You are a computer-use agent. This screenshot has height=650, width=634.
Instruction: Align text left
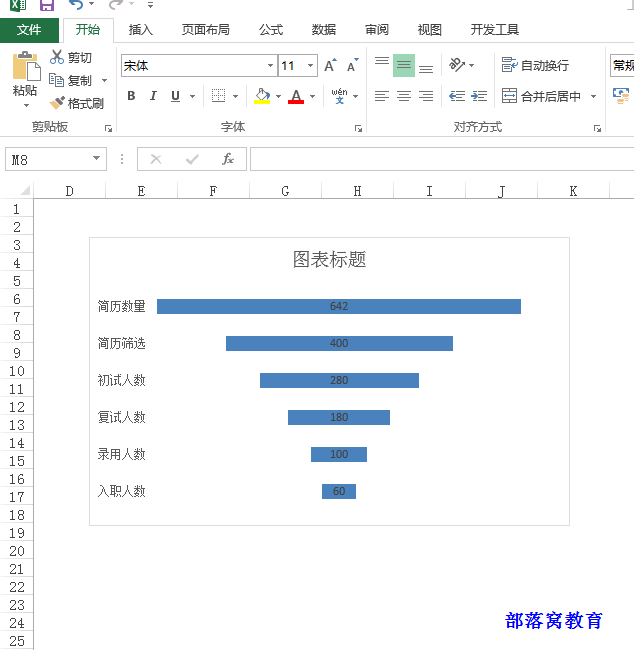382,96
